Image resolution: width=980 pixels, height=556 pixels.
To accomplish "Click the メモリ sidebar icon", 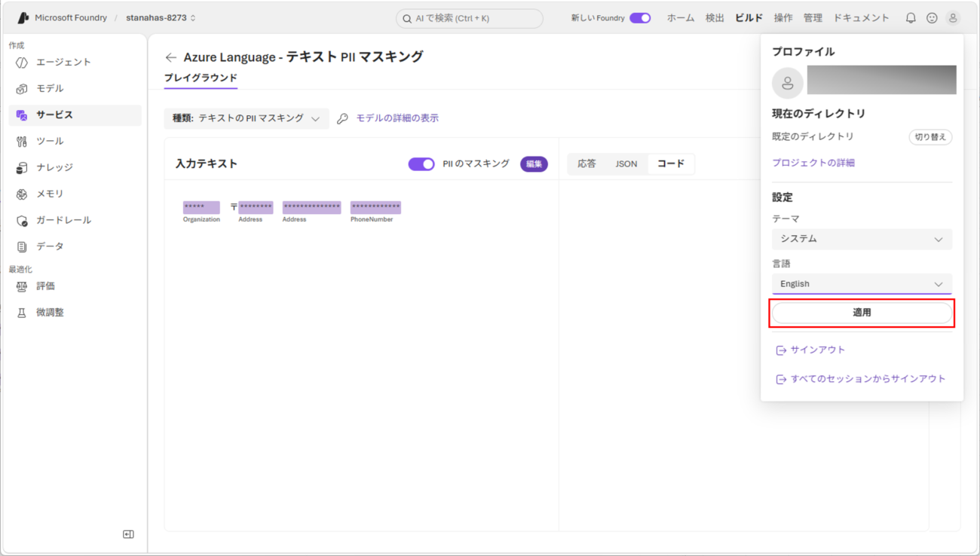I will (x=22, y=194).
